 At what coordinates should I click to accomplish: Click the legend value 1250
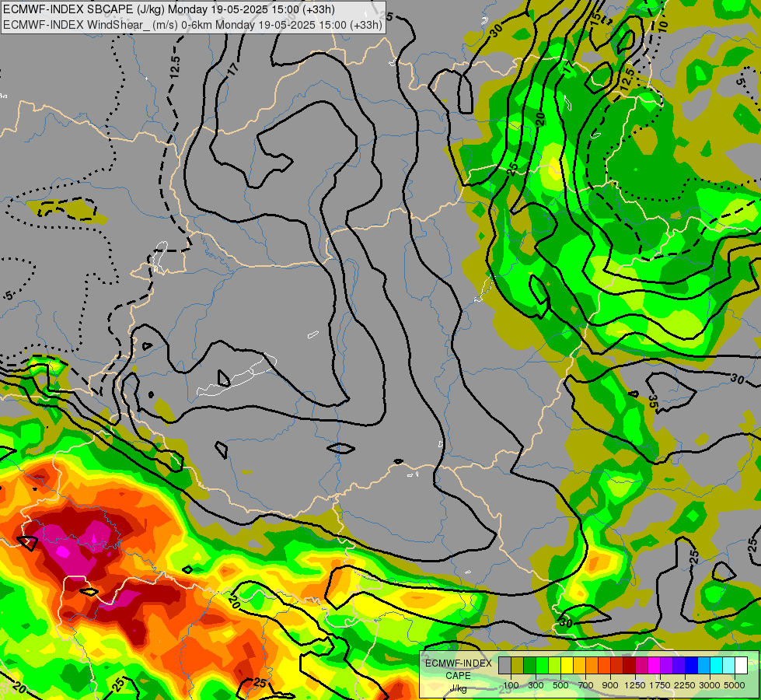click(635, 685)
